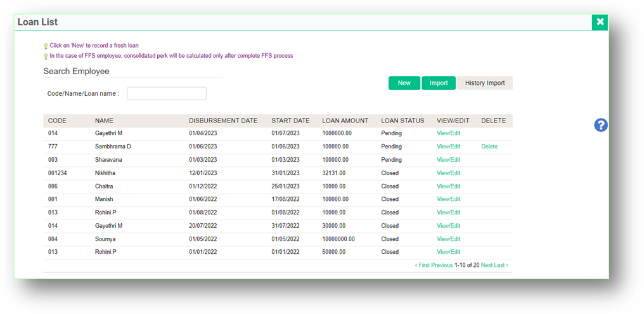Open View/Edit for Manish
Image resolution: width=644 pixels, height=314 pixels.
(449, 199)
